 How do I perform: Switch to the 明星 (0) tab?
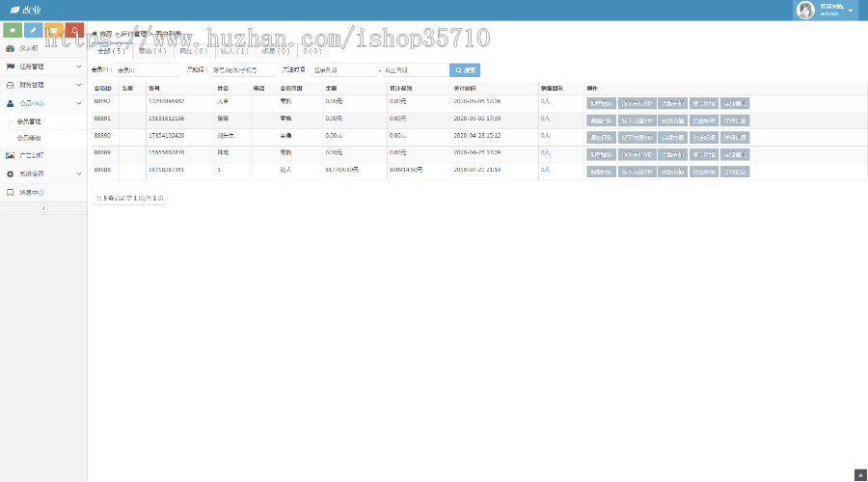coord(276,51)
